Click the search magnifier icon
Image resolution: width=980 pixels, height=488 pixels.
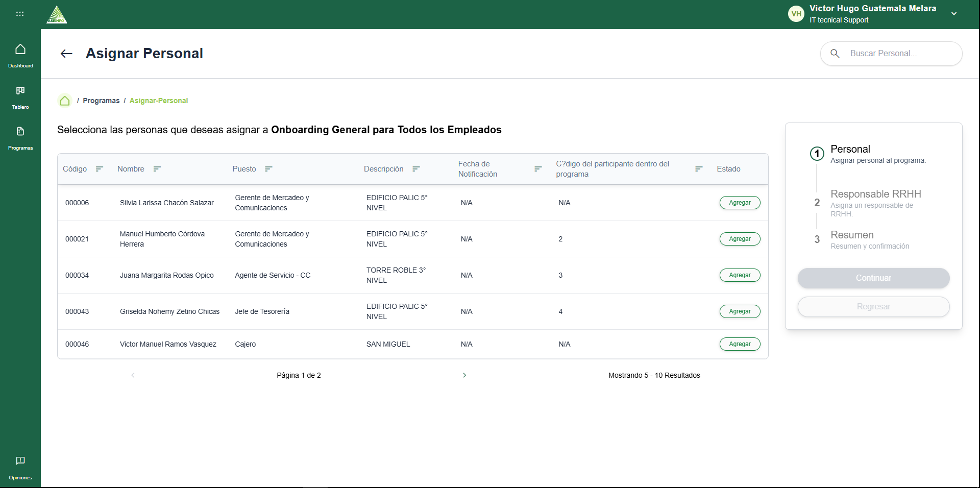pos(835,53)
